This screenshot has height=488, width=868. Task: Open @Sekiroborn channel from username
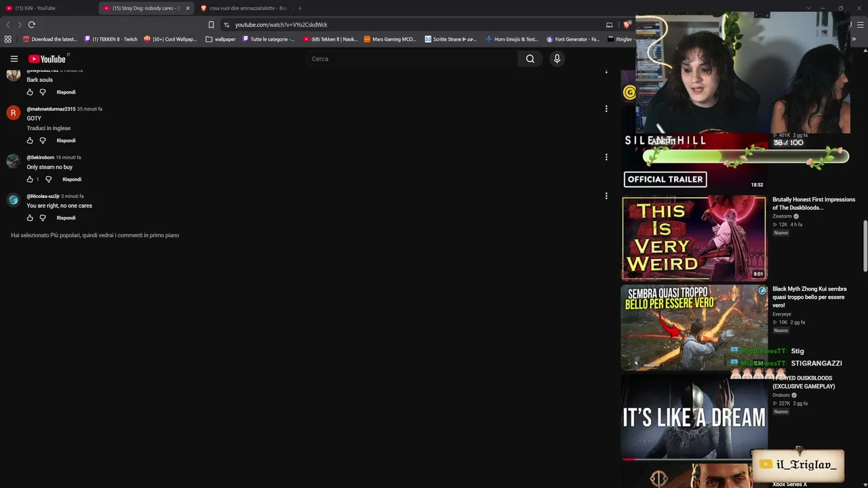40,157
